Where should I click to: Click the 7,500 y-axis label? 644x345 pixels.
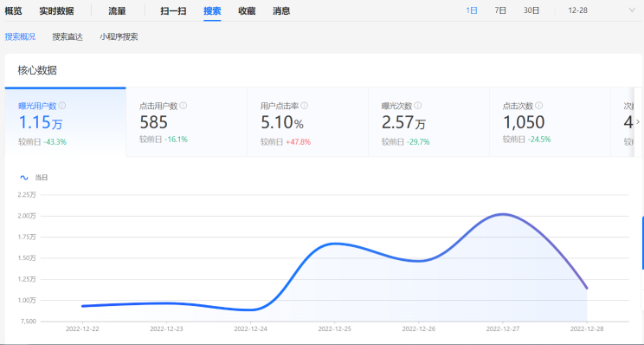tap(28, 321)
